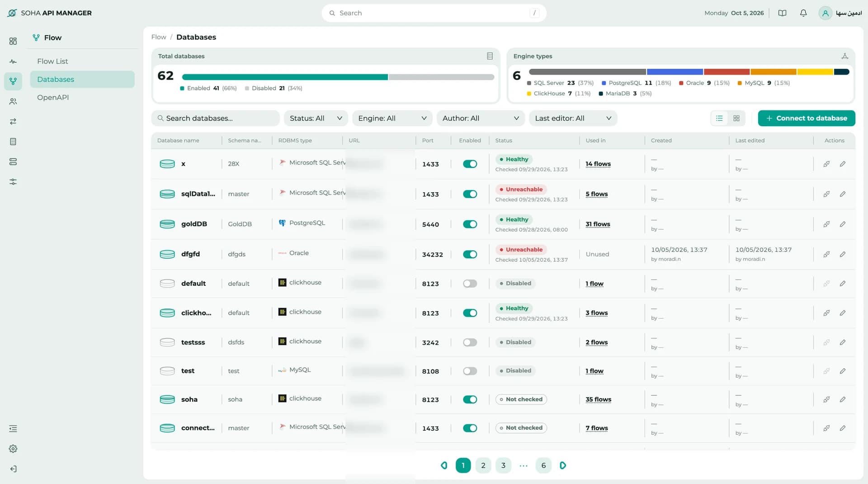Open the dashboard grid icon in sidebar
This screenshot has width=868, height=484.
tap(13, 41)
